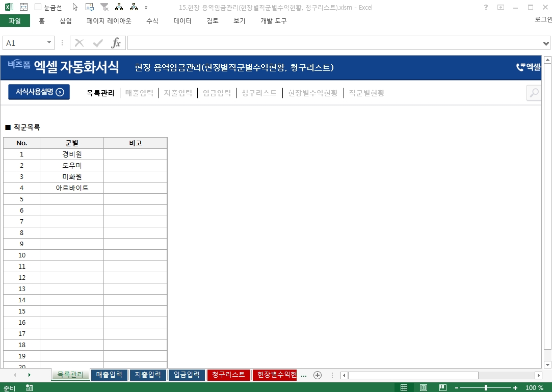
Task: Click the formula bar Enter checkmark icon
Action: [x=98, y=43]
